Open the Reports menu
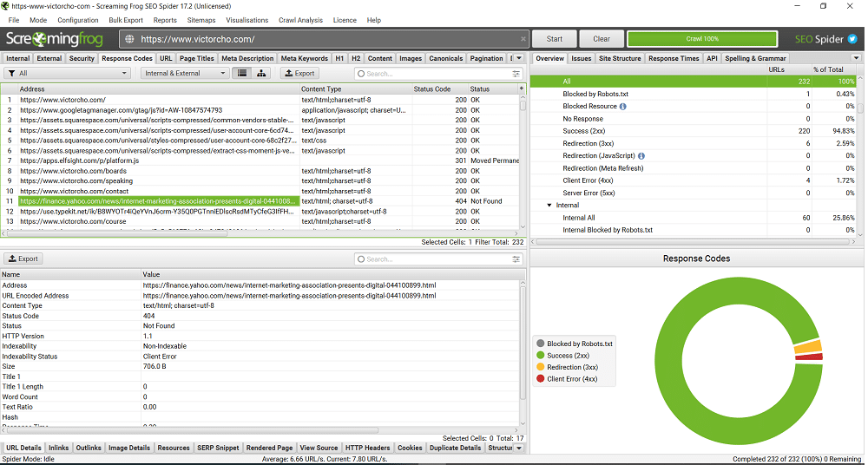 165,20
